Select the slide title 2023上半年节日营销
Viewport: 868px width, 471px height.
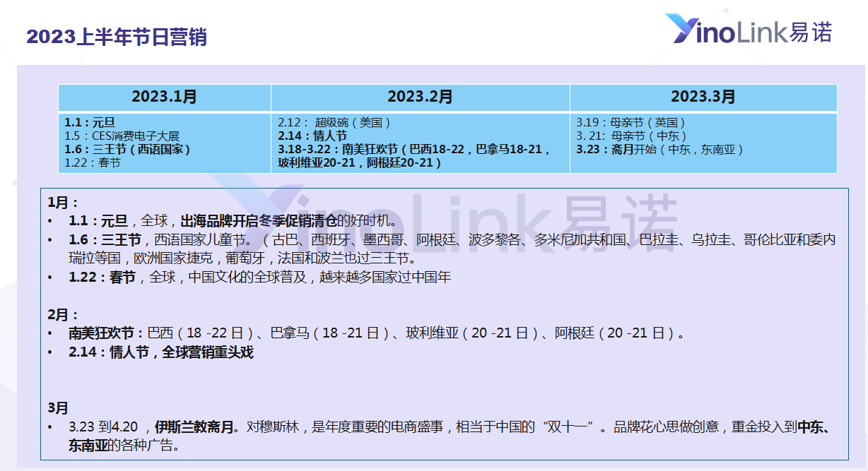[x=117, y=37]
